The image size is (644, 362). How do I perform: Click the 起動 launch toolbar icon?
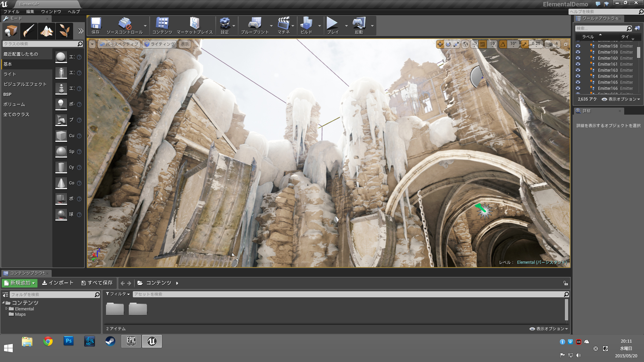(359, 25)
